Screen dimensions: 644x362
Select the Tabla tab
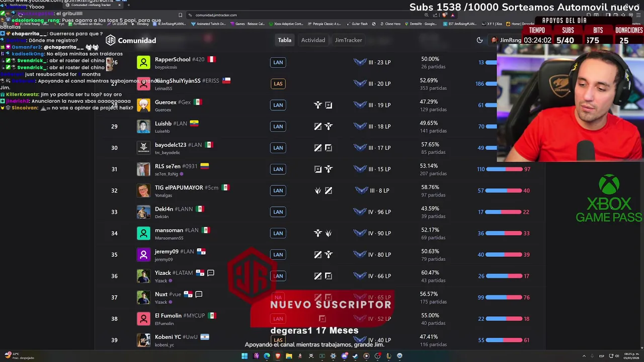click(x=284, y=40)
